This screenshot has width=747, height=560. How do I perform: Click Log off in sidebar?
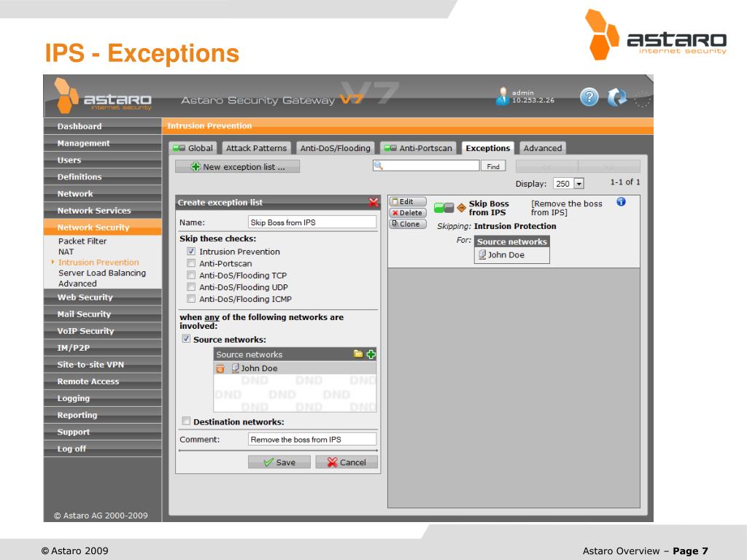click(x=102, y=448)
